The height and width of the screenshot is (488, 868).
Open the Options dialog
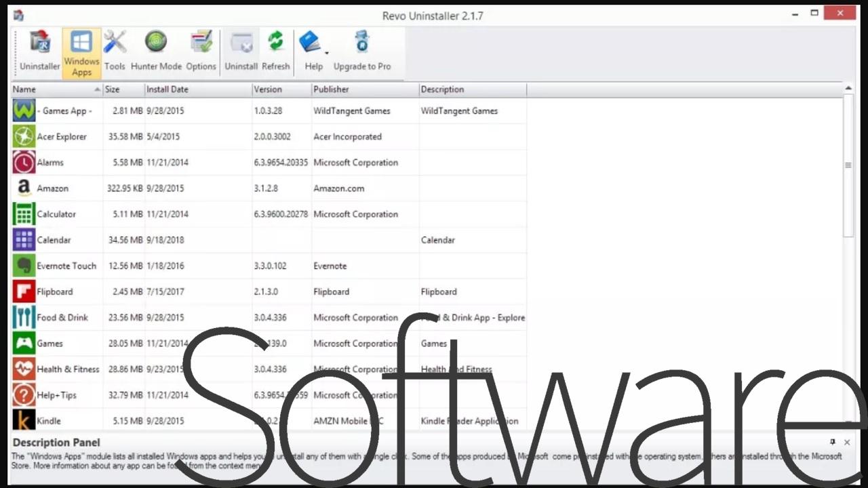pyautogui.click(x=201, y=52)
